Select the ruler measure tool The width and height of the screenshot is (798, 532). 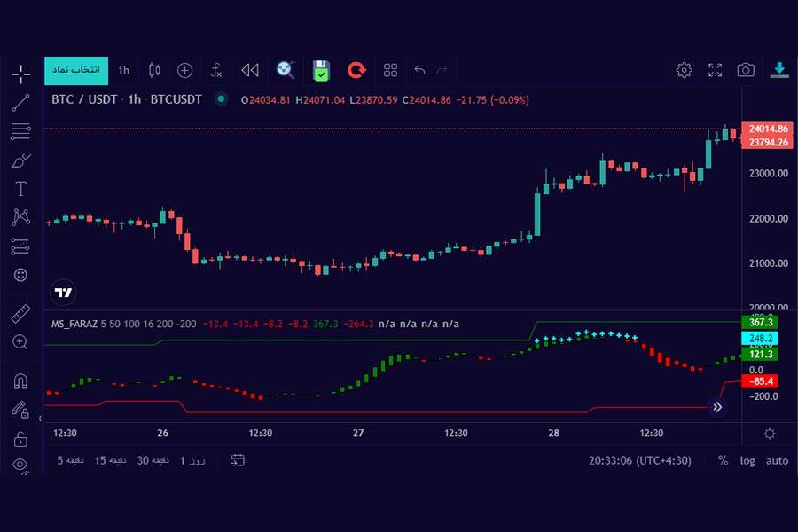click(20, 314)
